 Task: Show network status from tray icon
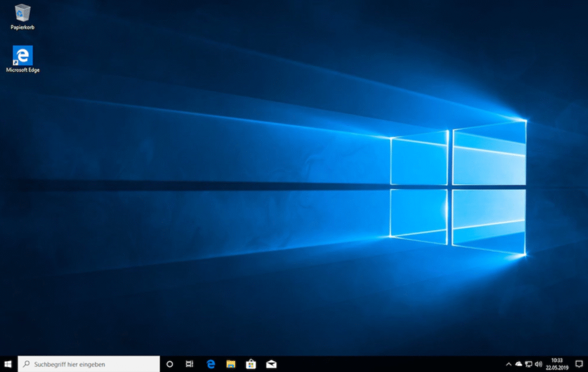click(x=529, y=364)
